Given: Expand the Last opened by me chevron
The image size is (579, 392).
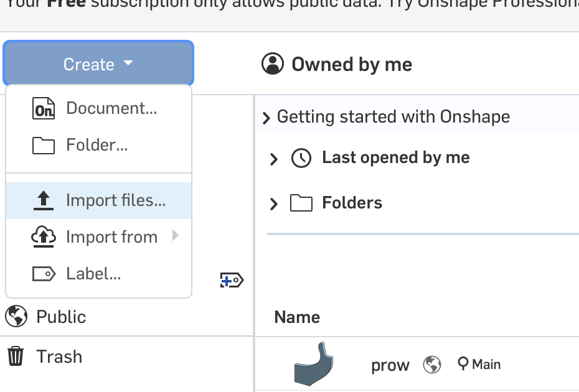Looking at the screenshot, I should pos(273,159).
